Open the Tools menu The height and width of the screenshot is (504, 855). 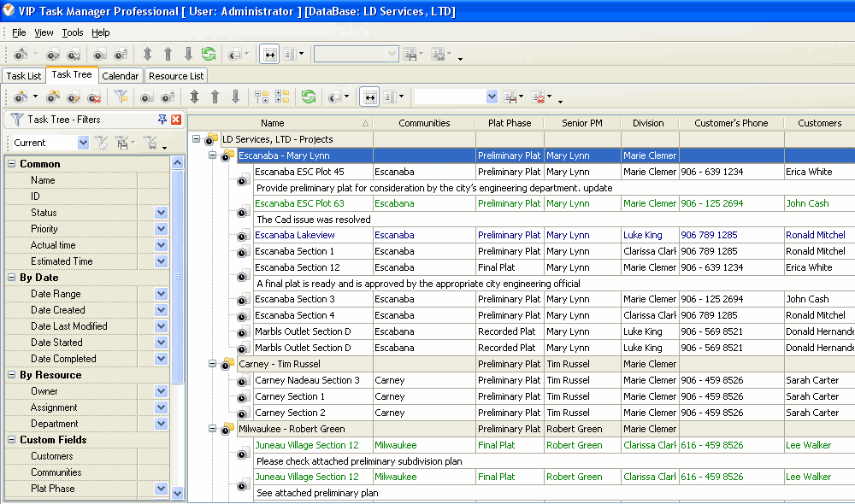[73, 32]
